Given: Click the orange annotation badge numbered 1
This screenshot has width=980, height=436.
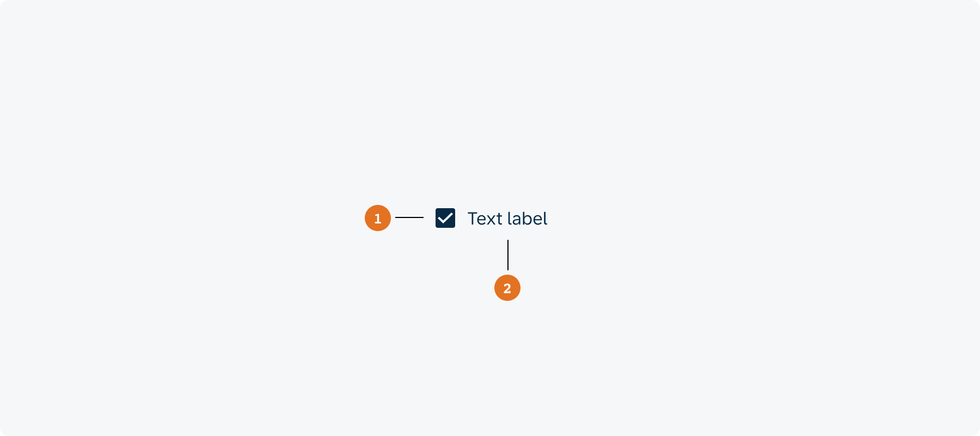Looking at the screenshot, I should (x=378, y=218).
